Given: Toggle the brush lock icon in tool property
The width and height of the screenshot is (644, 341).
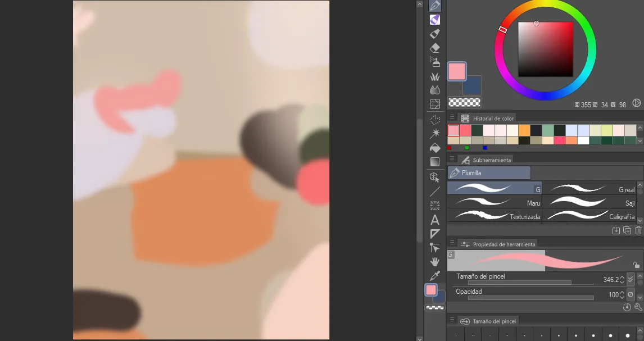Looking at the screenshot, I should (636, 265).
